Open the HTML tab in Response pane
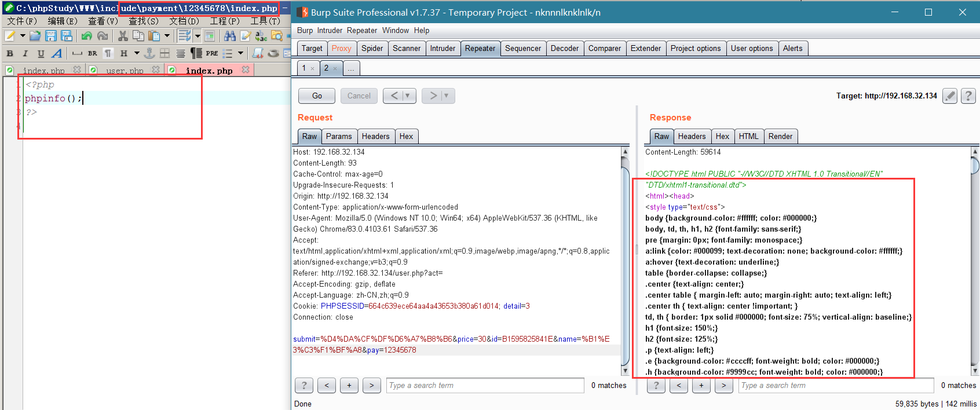This screenshot has height=410, width=980. (748, 137)
